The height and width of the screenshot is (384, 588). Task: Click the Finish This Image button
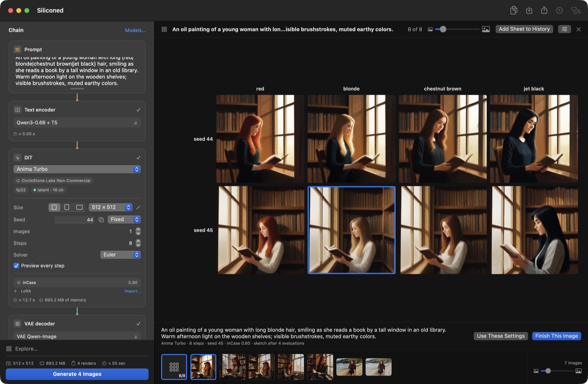coord(556,336)
